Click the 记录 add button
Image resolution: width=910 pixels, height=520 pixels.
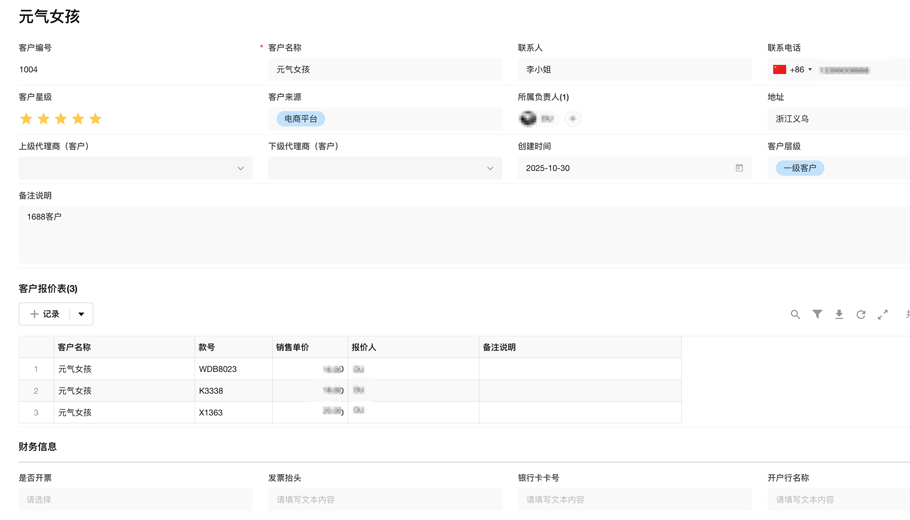[x=44, y=314]
